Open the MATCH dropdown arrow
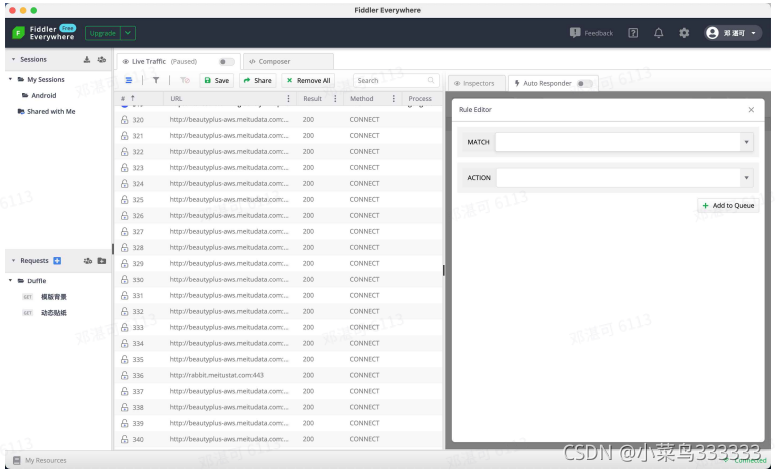 (746, 142)
